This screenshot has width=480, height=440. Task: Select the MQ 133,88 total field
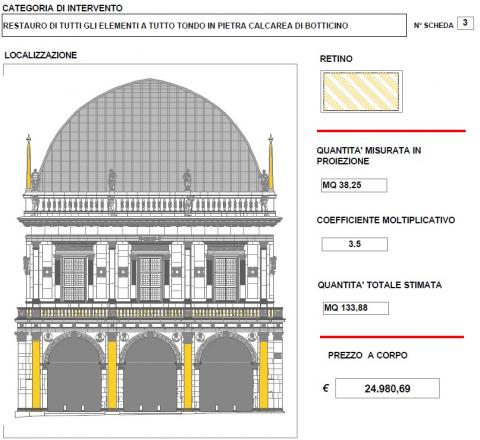[x=356, y=308]
